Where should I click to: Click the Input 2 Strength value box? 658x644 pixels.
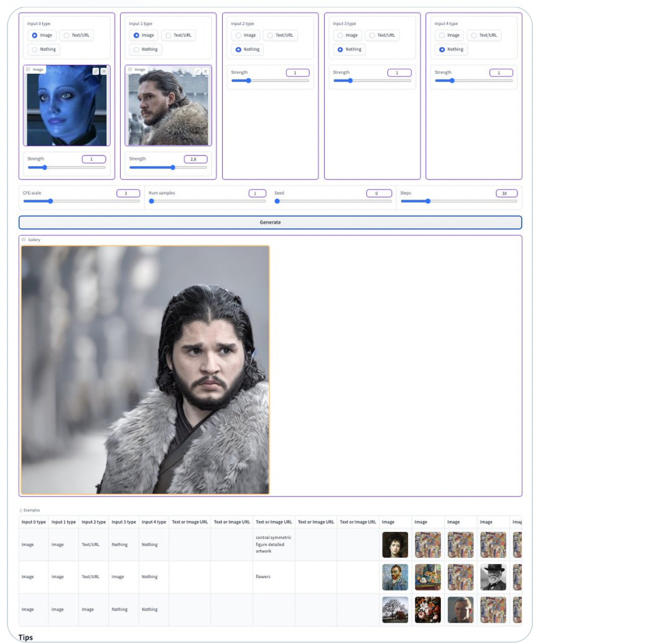pyautogui.click(x=297, y=73)
